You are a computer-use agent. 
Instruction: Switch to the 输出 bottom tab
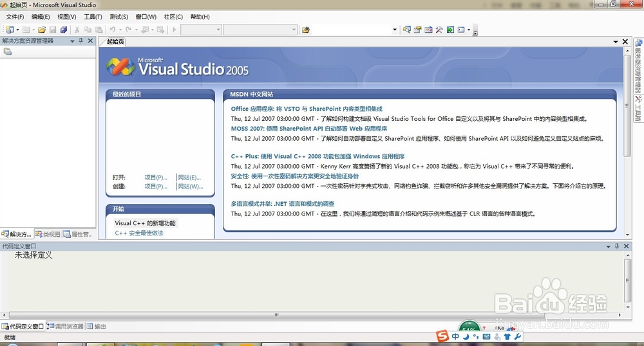(97, 326)
